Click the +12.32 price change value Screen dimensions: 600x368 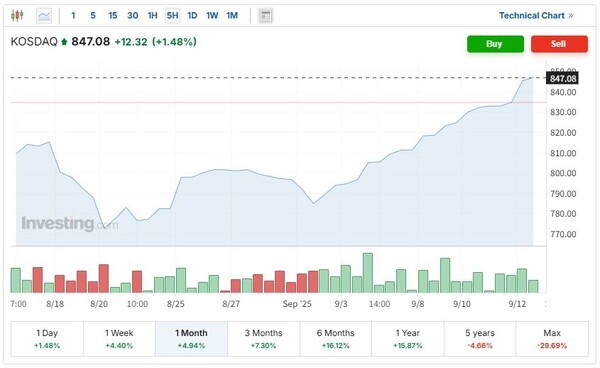tap(131, 42)
